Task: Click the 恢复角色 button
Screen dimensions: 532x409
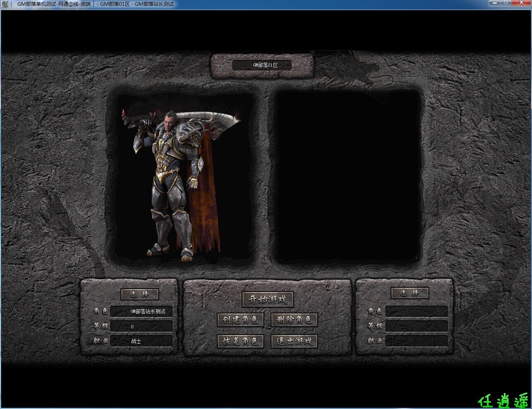Action: pyautogui.click(x=240, y=341)
